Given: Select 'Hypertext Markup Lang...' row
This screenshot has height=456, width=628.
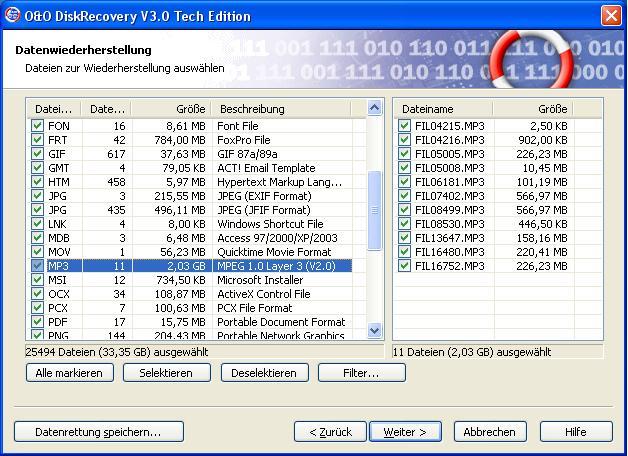Looking at the screenshot, I should pos(280,182).
